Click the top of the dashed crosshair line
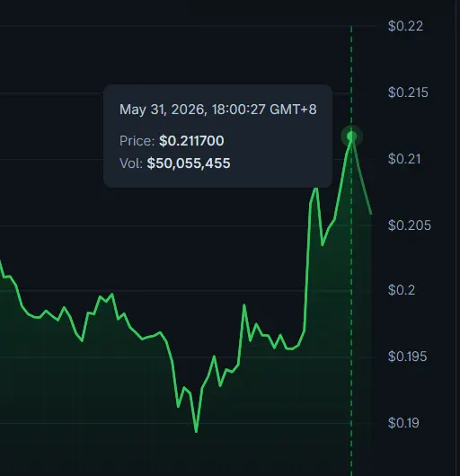This screenshot has height=476, width=460. 351,29
